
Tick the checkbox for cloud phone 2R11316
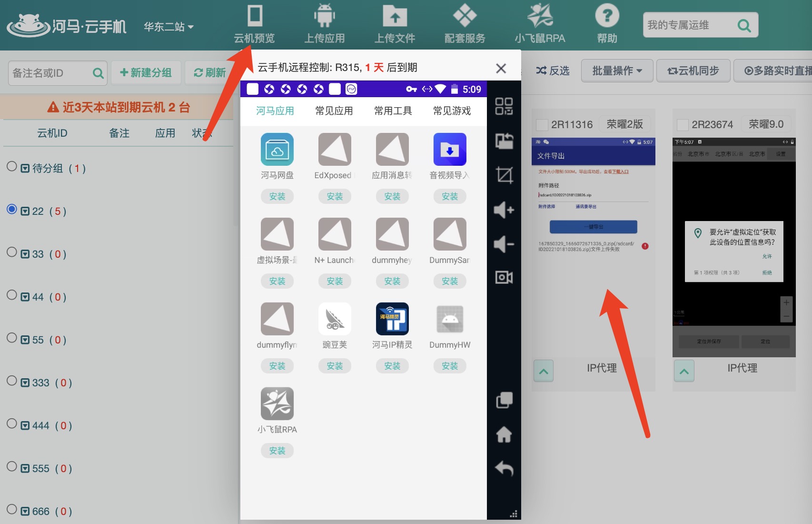(542, 125)
